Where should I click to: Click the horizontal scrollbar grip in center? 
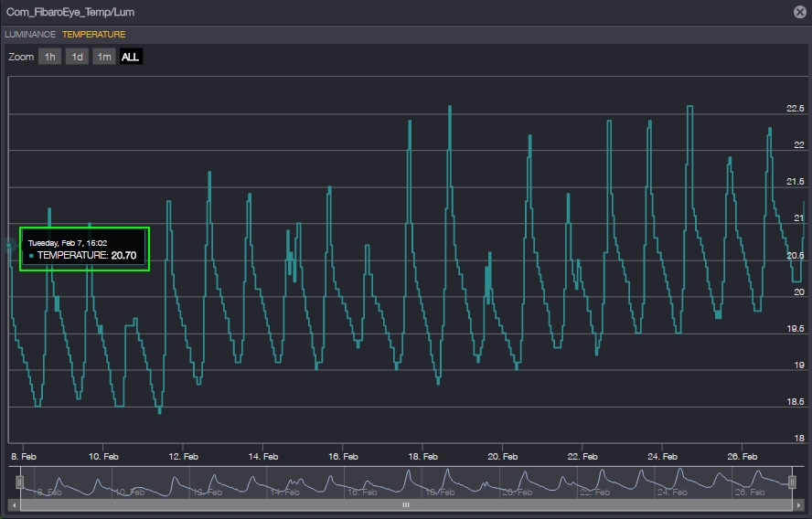pyautogui.click(x=406, y=504)
